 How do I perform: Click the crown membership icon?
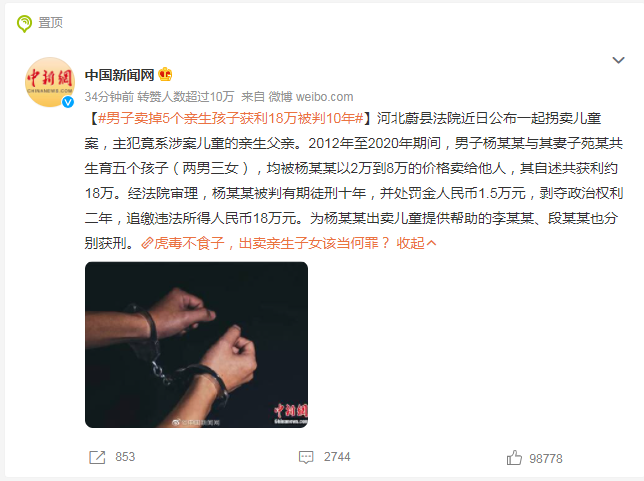(165, 74)
